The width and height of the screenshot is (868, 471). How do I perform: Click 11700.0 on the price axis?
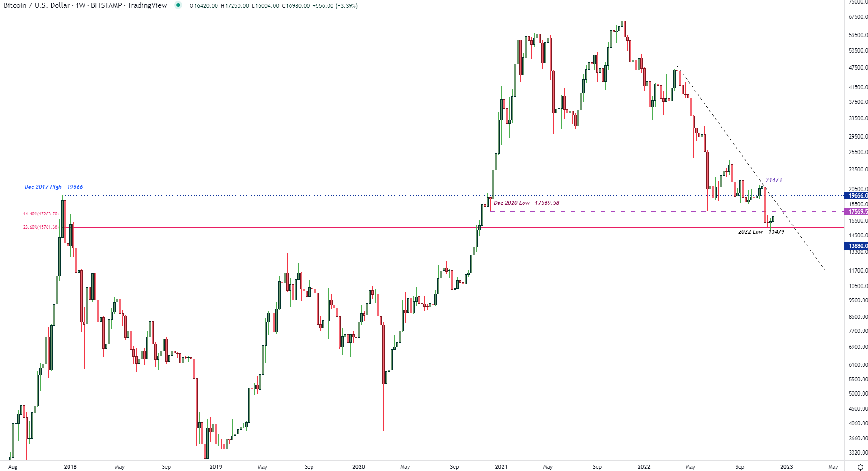[858, 270]
